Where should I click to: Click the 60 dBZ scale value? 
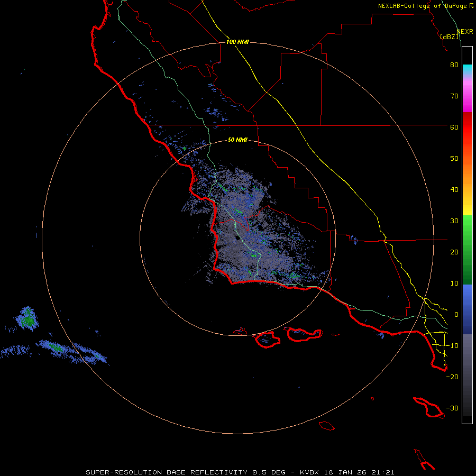454,127
